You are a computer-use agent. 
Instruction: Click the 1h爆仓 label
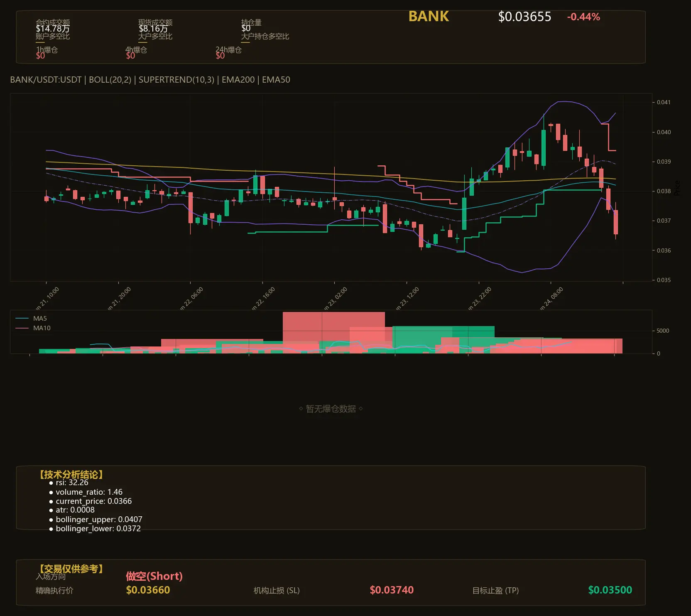tap(47, 50)
